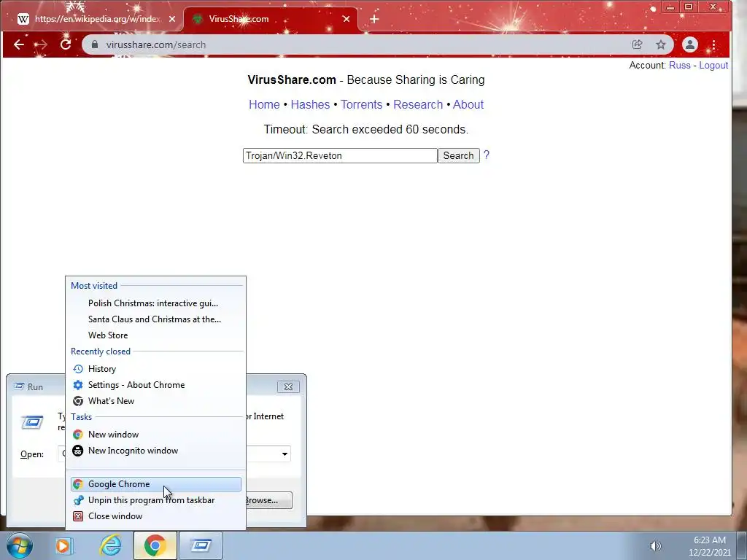Open the Windows Start menu
This screenshot has width=747, height=560.
(20, 545)
